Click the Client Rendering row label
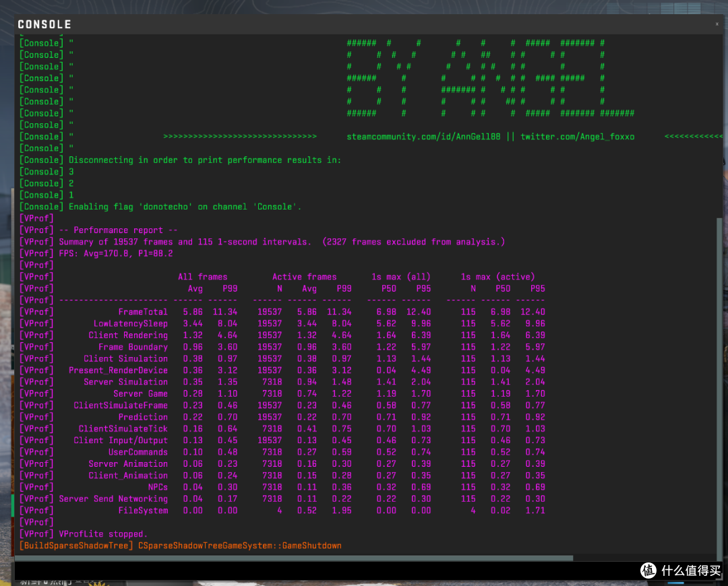The height and width of the screenshot is (586, 728). (x=128, y=335)
